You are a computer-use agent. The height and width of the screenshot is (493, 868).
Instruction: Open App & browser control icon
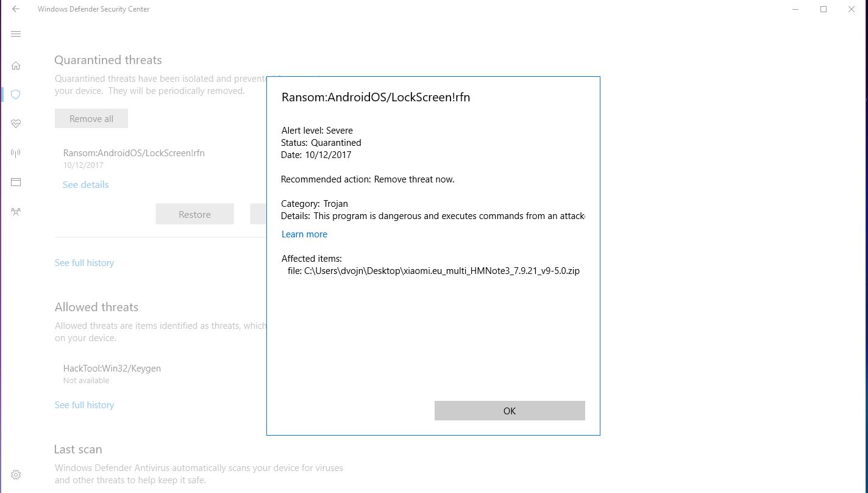tap(16, 182)
